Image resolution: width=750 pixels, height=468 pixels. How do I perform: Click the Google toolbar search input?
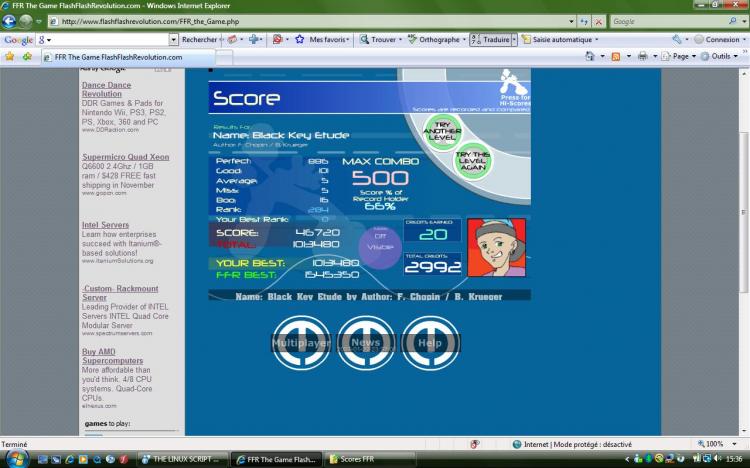pyautogui.click(x=110, y=40)
